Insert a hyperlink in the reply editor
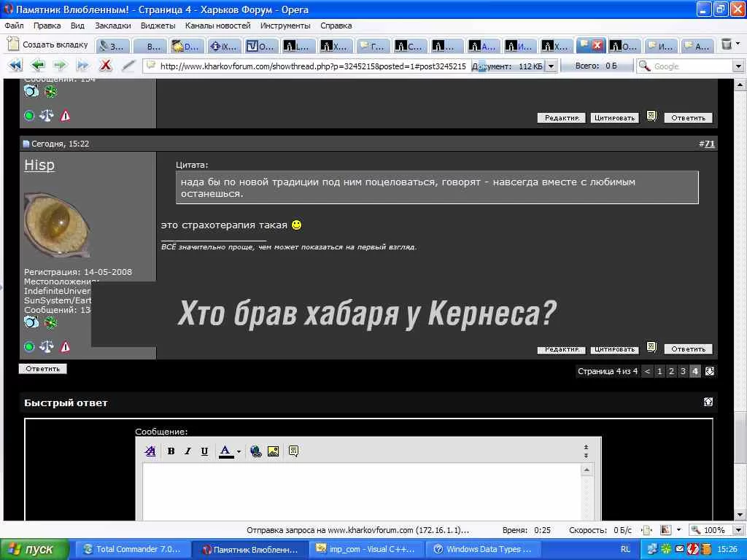The width and height of the screenshot is (747, 560). [255, 451]
